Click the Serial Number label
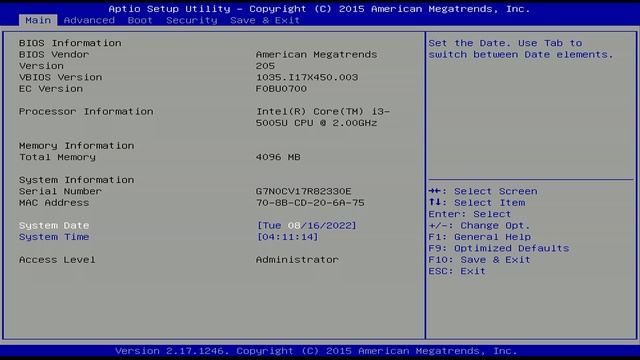Viewport: 640px width, 360px height. coord(60,191)
